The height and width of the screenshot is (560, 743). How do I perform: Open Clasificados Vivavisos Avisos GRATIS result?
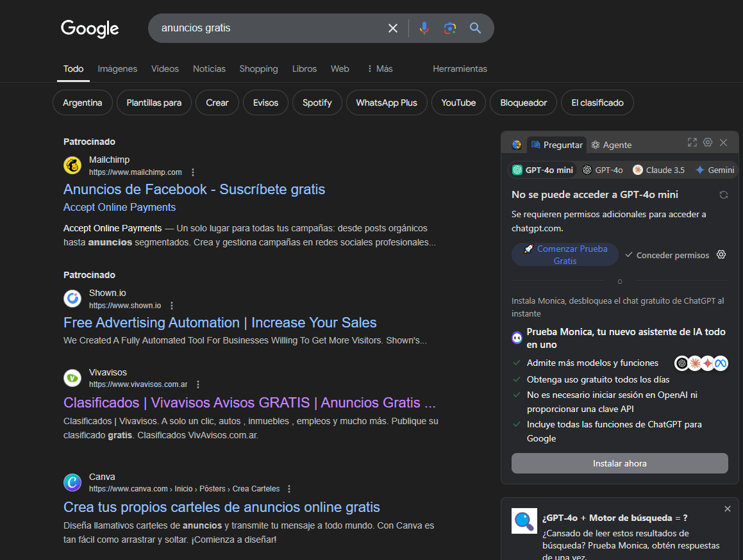pyautogui.click(x=250, y=403)
